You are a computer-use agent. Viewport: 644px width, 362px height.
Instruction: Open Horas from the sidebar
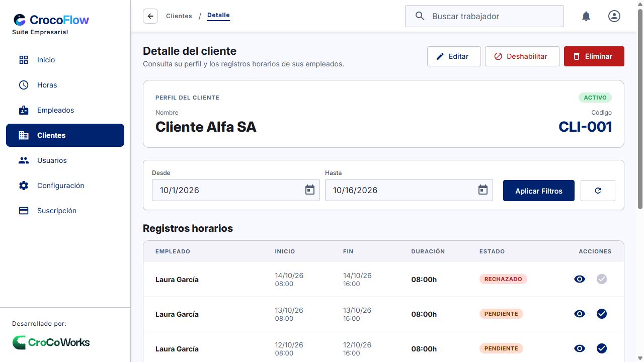click(x=65, y=85)
